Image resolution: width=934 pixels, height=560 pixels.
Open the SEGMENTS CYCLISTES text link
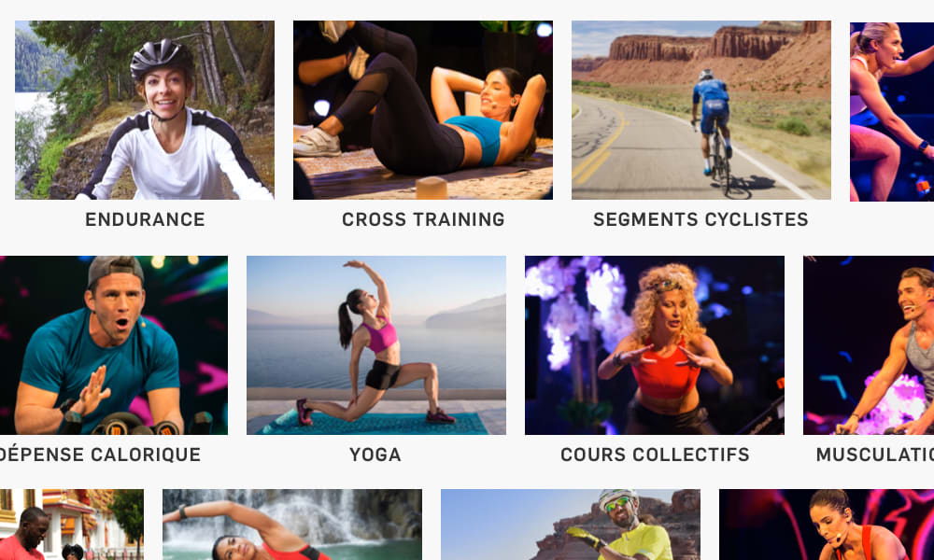[701, 219]
